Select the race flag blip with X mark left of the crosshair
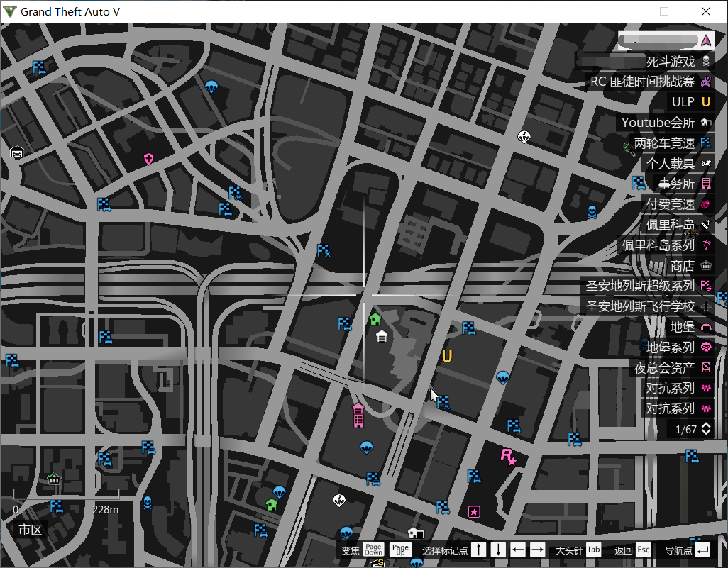Screen dimensions: 728x568 (324, 250)
